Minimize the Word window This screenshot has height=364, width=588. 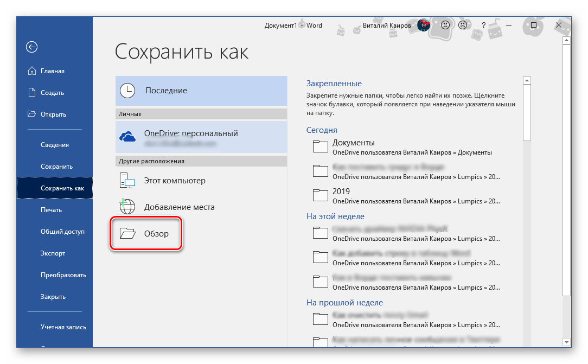click(x=509, y=25)
